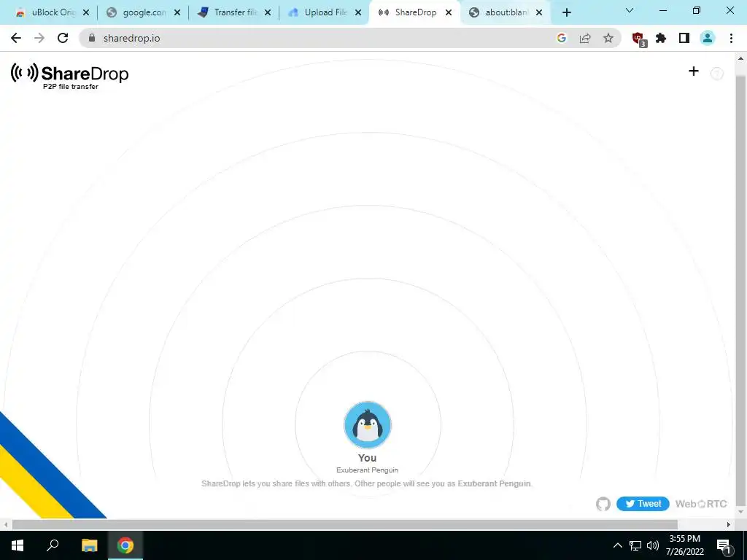The width and height of the screenshot is (747, 560).
Task: Open the notification center icon
Action: [724, 545]
